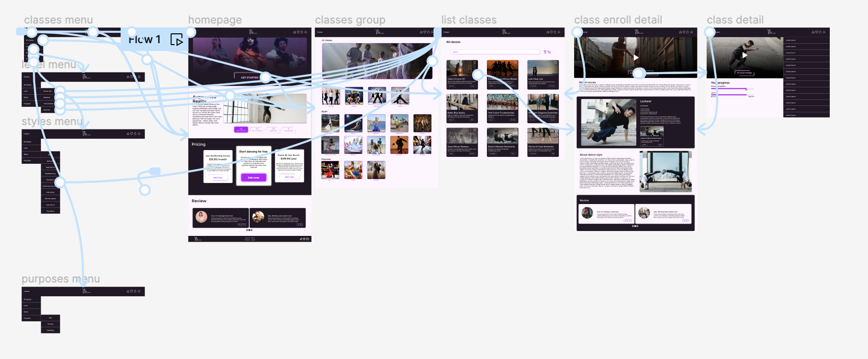Select 'All classes' item in level menu

click(31, 85)
